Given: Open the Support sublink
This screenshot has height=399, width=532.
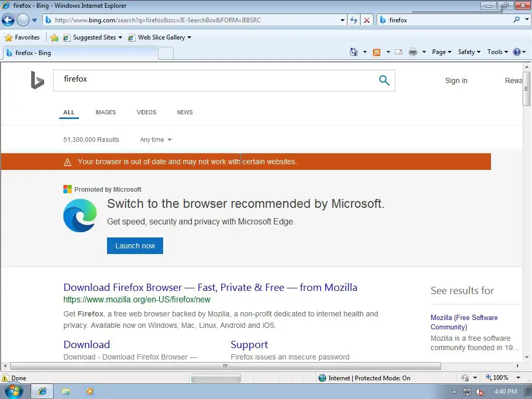Looking at the screenshot, I should pyautogui.click(x=249, y=344).
